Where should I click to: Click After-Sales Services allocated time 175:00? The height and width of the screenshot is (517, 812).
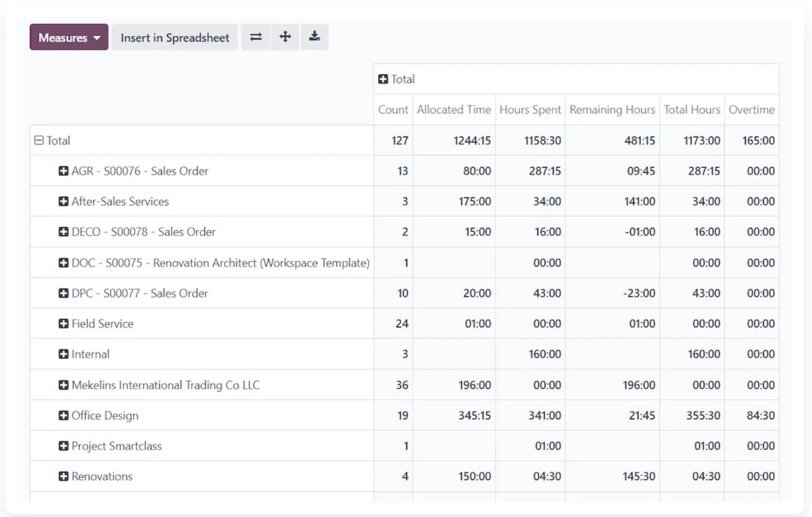(454, 201)
